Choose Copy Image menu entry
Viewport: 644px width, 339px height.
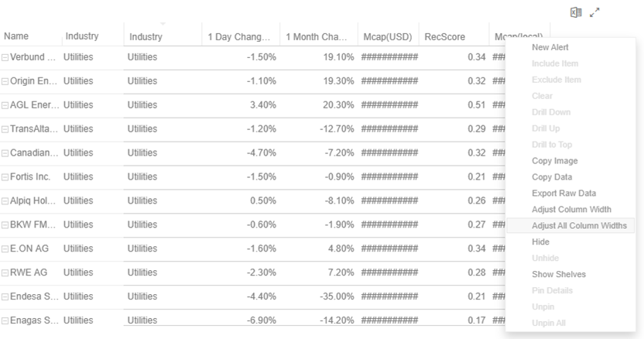(x=554, y=161)
